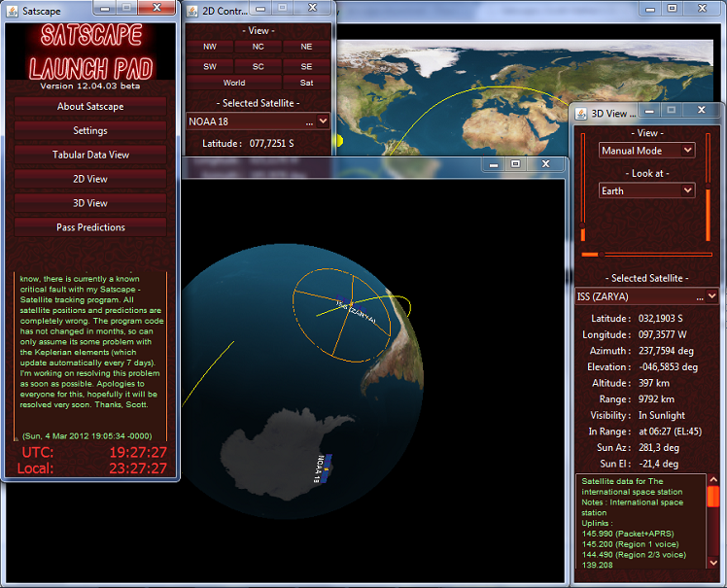This screenshot has height=588, width=727.
Task: Switch 2D map to NE view
Action: [306, 47]
